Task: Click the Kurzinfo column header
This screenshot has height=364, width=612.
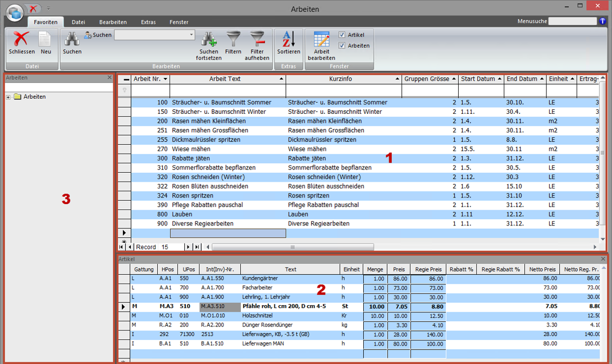Action: [x=340, y=79]
